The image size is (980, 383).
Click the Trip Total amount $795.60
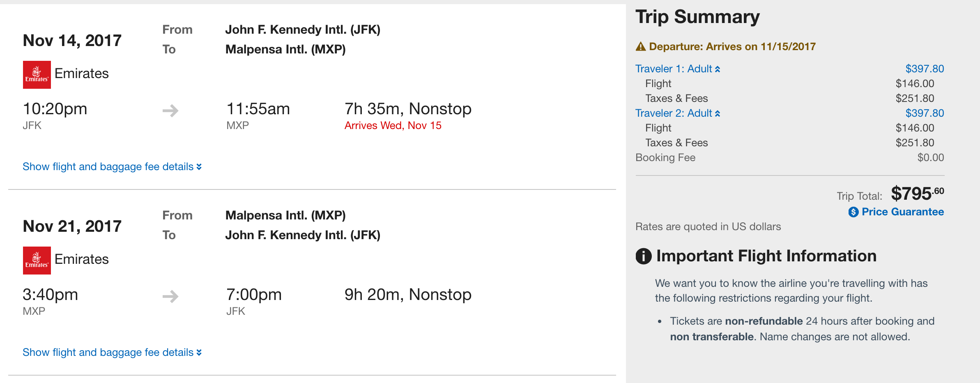(918, 194)
